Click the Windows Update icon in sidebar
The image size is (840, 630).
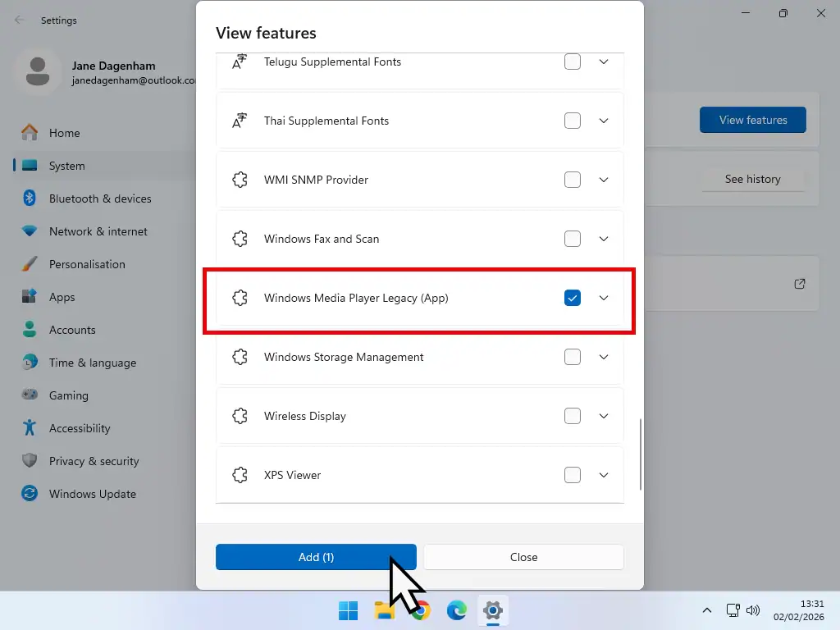[x=30, y=494]
